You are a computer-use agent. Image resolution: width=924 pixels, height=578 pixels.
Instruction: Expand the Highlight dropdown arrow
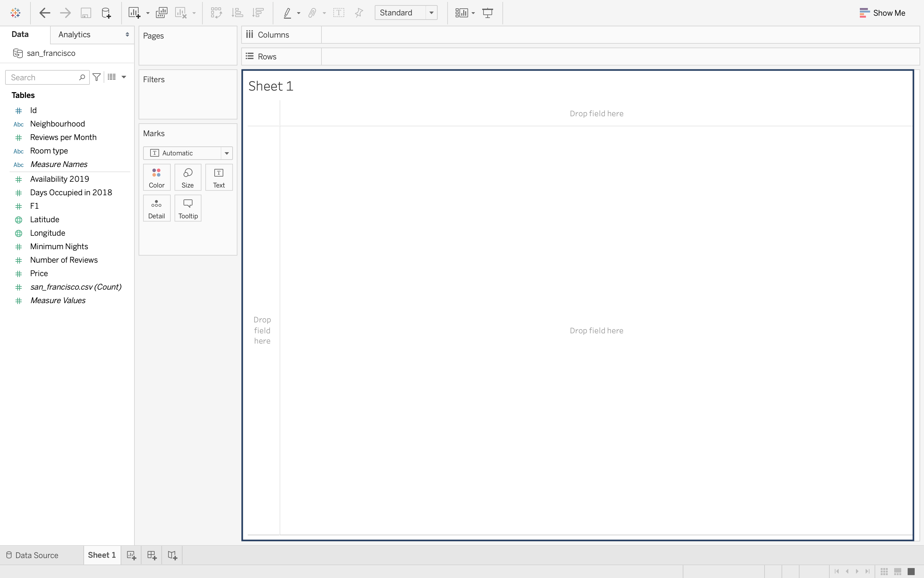point(299,13)
